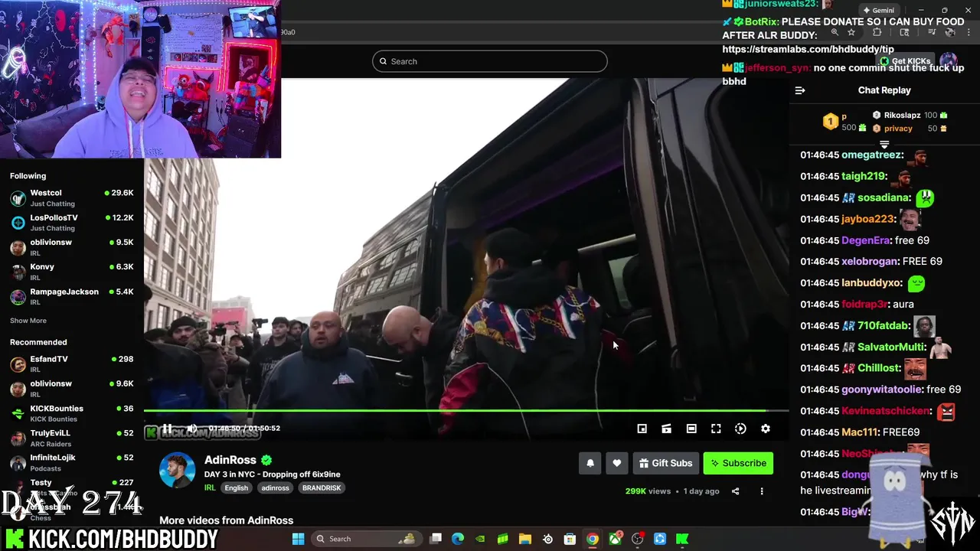Bookmark this page star icon
Image resolution: width=980 pixels, height=551 pixels.
(x=851, y=32)
